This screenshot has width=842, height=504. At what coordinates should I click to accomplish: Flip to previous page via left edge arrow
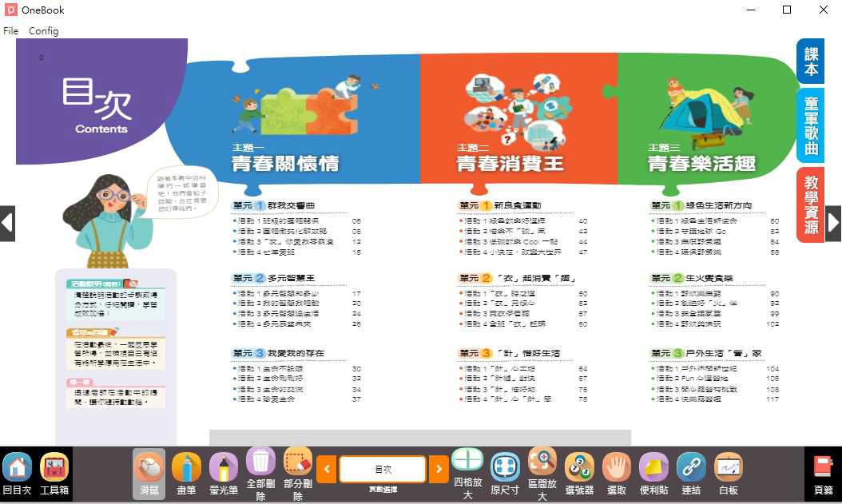coord(7,224)
